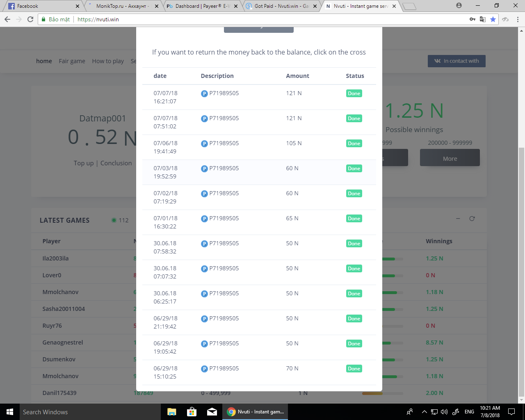Click the Player column header
This screenshot has width=525, height=420.
[x=51, y=241]
